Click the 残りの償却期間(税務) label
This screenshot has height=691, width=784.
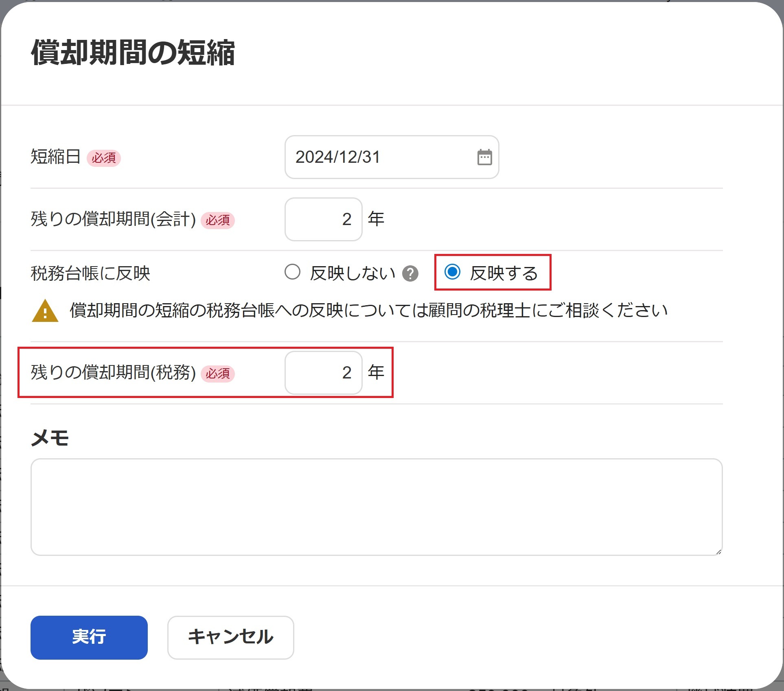[x=114, y=372]
